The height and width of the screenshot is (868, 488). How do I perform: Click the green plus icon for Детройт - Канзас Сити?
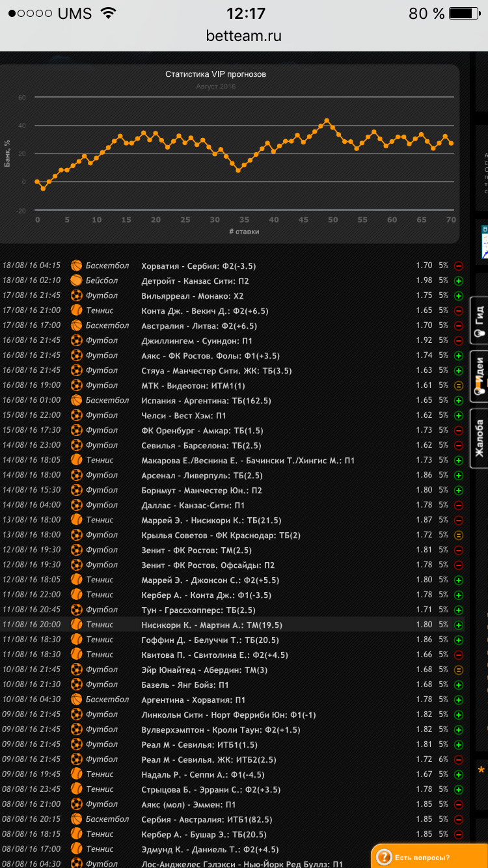(459, 281)
